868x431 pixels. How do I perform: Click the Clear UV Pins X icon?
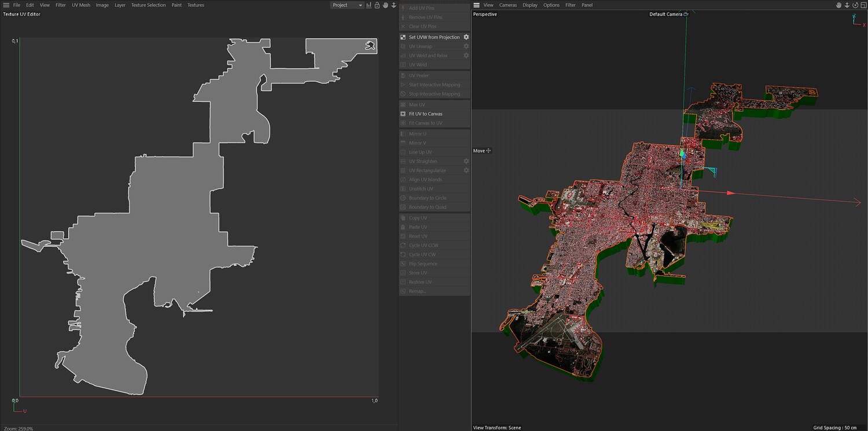tap(403, 27)
